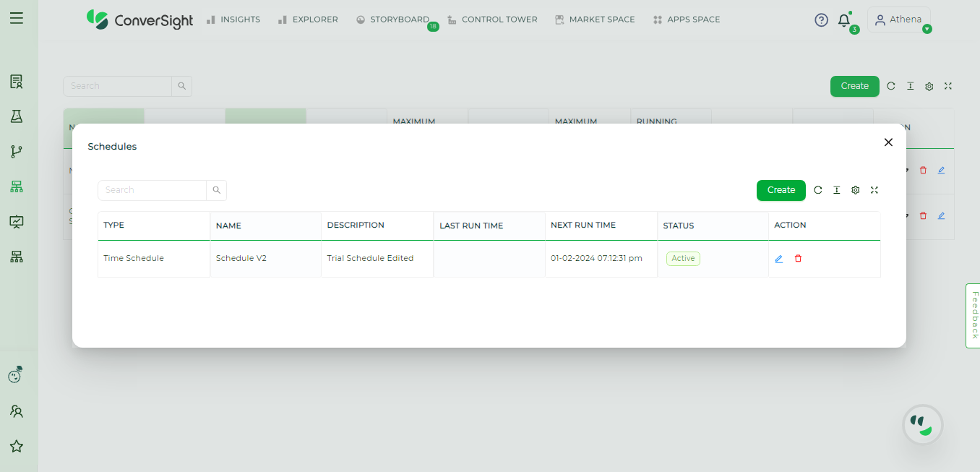The image size is (980, 472).
Task: Go to the Market Space menu
Action: point(595,20)
